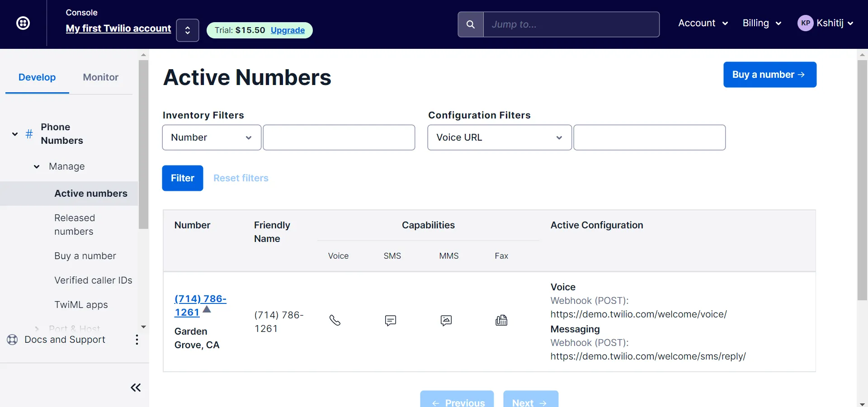Viewport: 868px width, 407px height.
Task: Click the sidebar scrollbar up arrow
Action: tap(144, 55)
